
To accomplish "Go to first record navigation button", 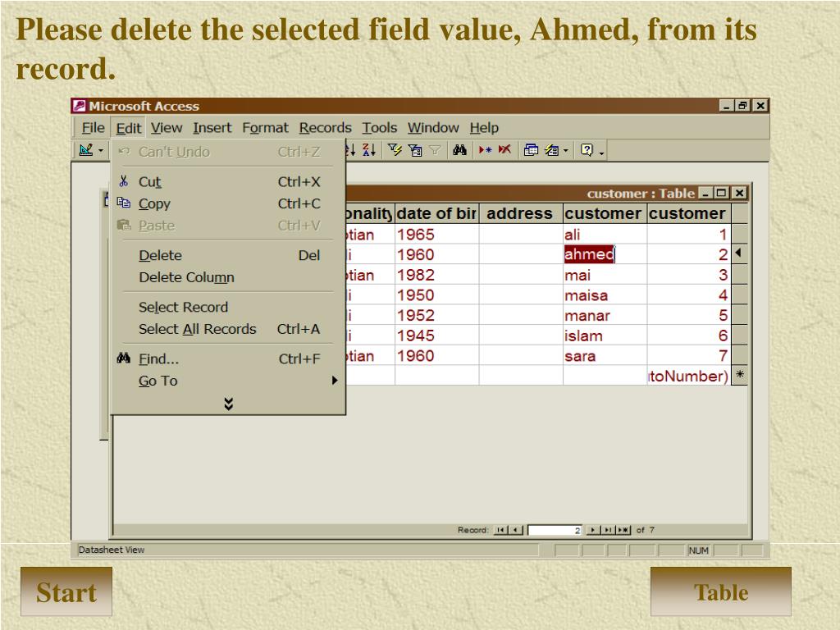I will click(500, 530).
